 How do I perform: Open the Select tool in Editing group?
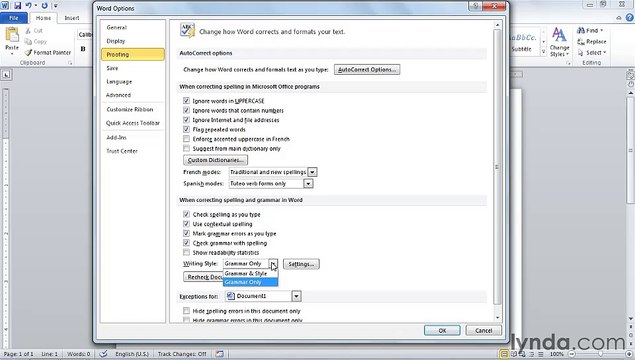[x=592, y=53]
